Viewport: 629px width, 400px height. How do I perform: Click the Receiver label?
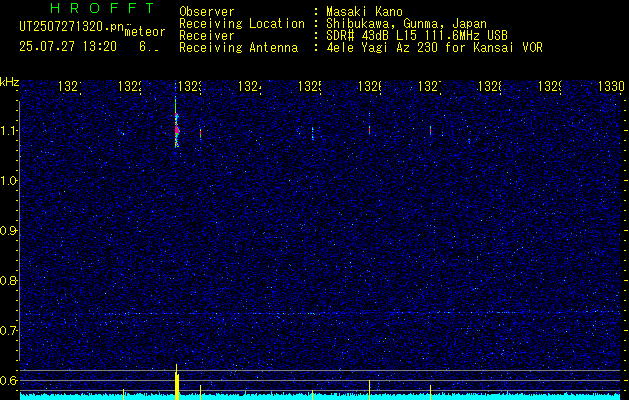(207, 35)
